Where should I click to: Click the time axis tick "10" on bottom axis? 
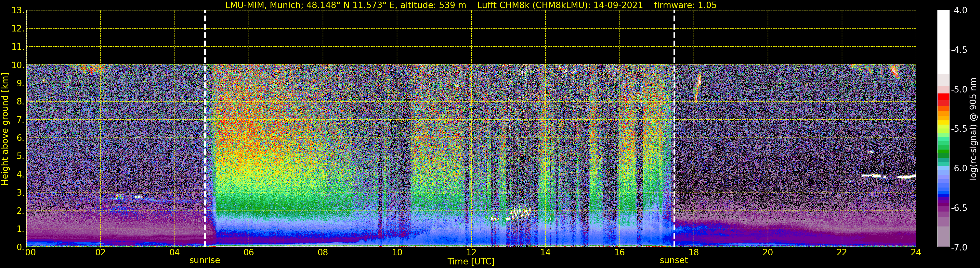pos(397,252)
